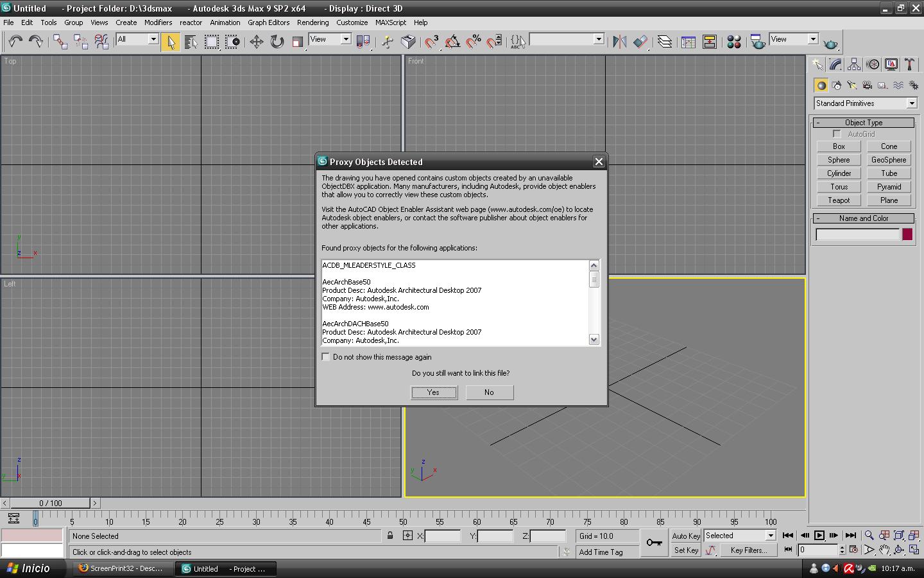Enable the AutoGrid checkbox

pyautogui.click(x=837, y=134)
